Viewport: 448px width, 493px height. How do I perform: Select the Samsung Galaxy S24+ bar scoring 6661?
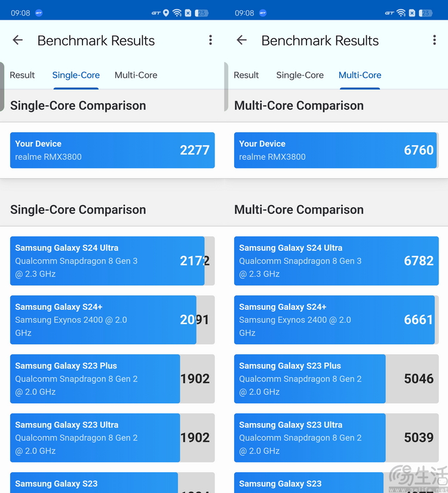336,320
